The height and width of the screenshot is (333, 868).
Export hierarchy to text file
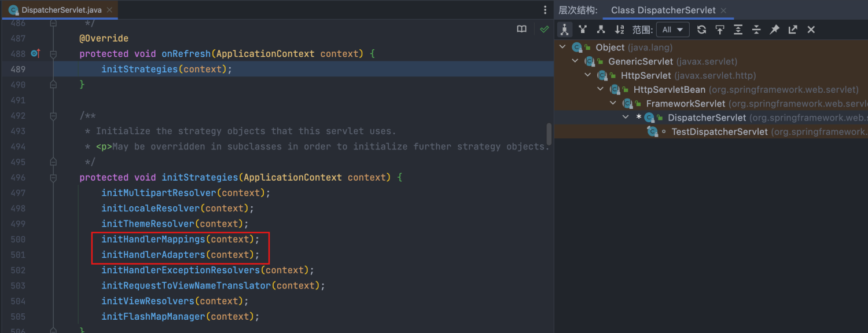click(x=793, y=30)
